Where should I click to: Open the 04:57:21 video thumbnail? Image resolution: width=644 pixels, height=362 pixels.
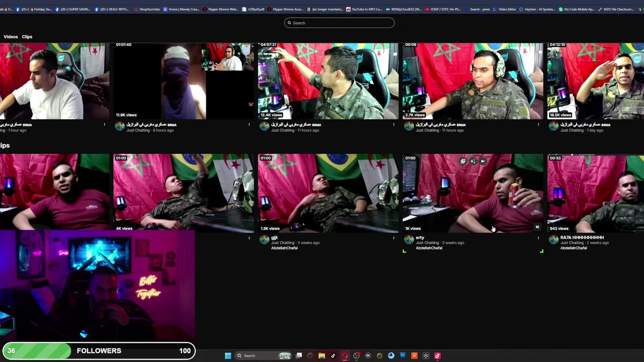point(328,80)
